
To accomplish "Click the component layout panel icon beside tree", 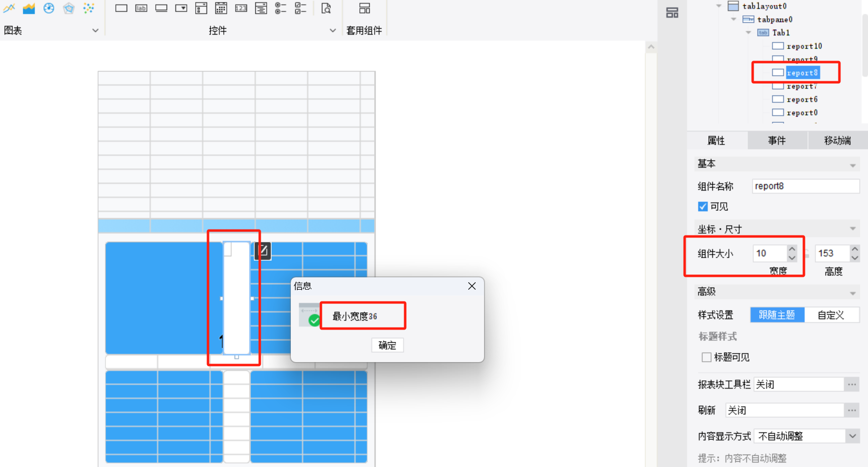I will [672, 12].
